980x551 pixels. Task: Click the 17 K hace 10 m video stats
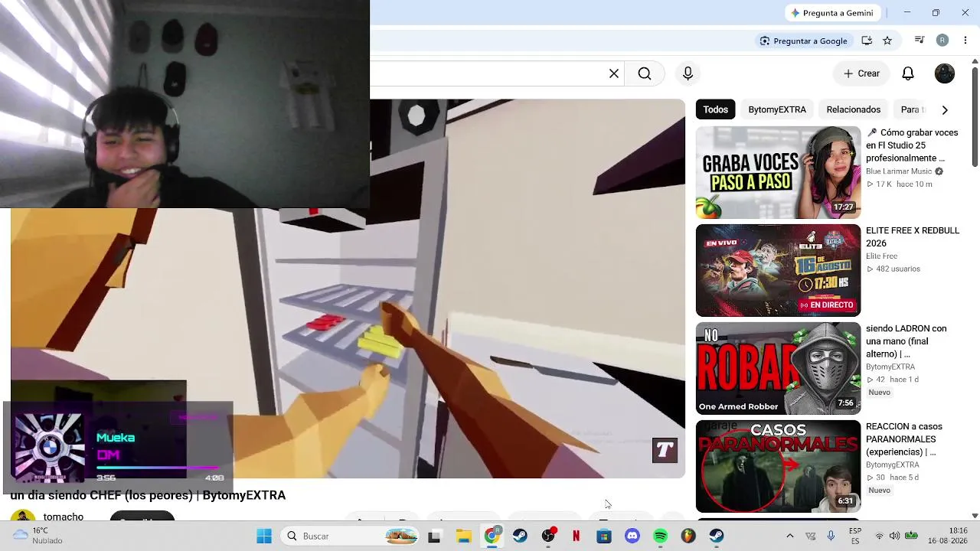900,184
